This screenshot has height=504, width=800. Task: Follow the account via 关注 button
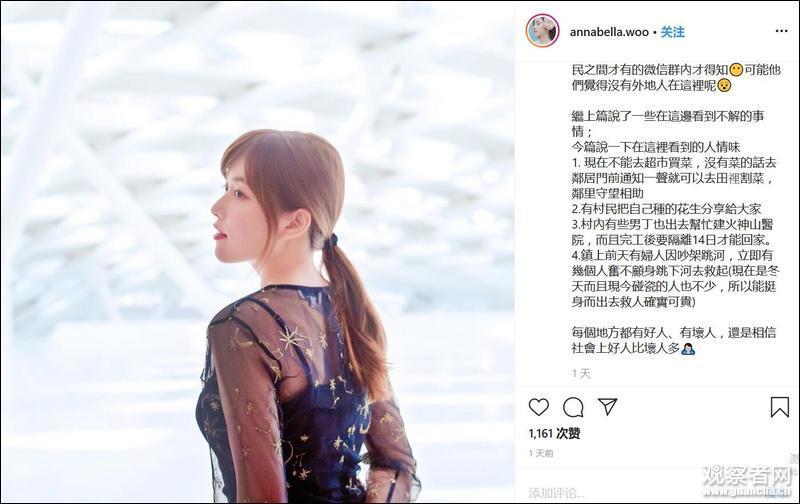[x=672, y=32]
